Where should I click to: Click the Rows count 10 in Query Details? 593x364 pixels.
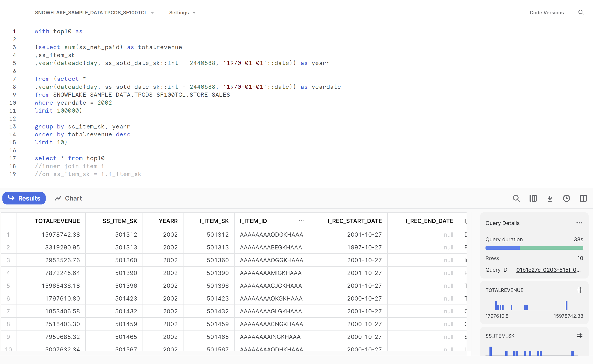pyautogui.click(x=580, y=258)
